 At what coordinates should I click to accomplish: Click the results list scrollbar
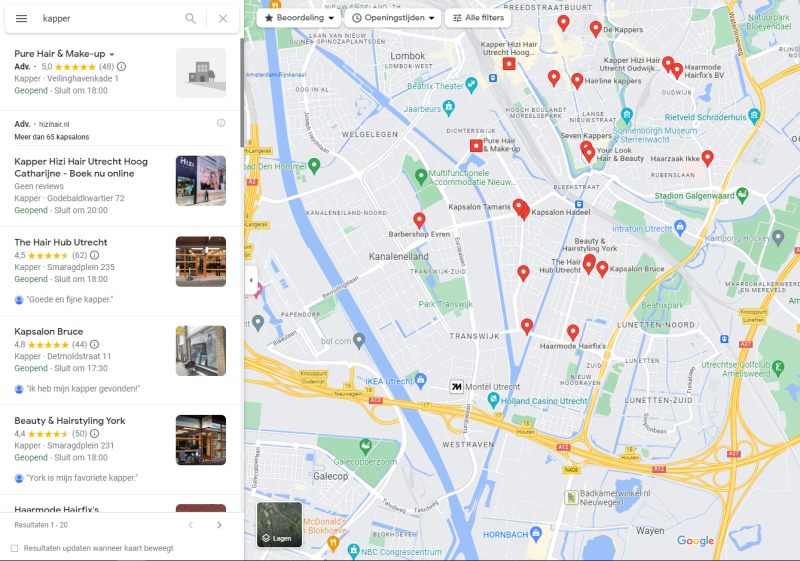(x=242, y=92)
